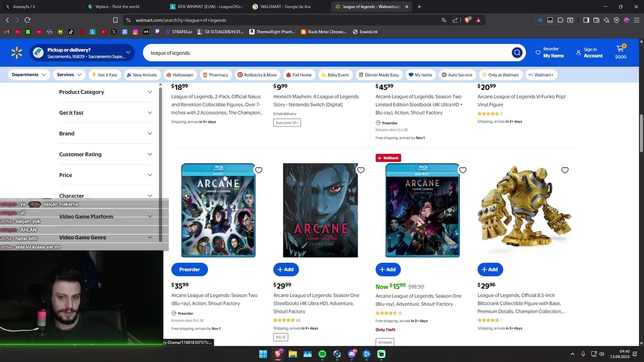Open the EowinLink bookmark
This screenshot has height=362, width=644.
coord(365,32)
